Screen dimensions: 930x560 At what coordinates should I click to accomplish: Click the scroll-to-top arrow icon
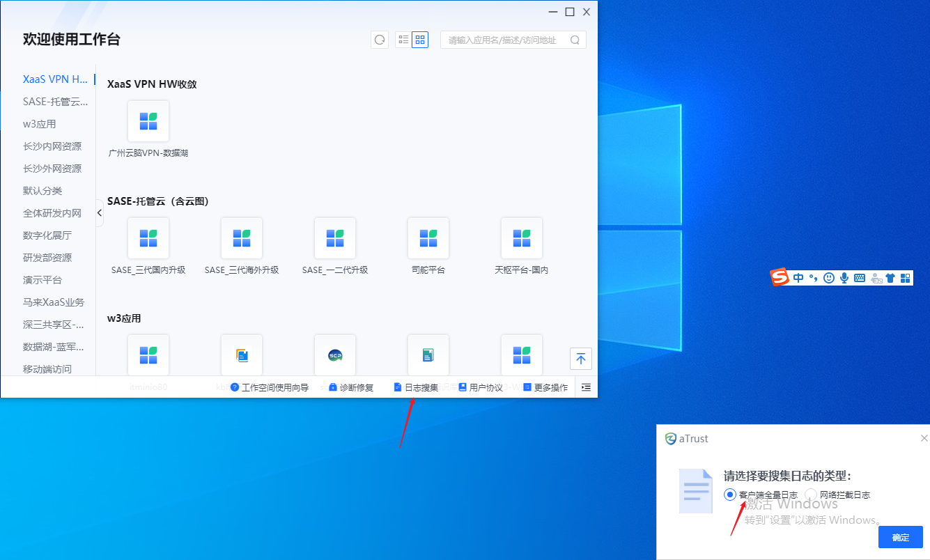(x=581, y=359)
